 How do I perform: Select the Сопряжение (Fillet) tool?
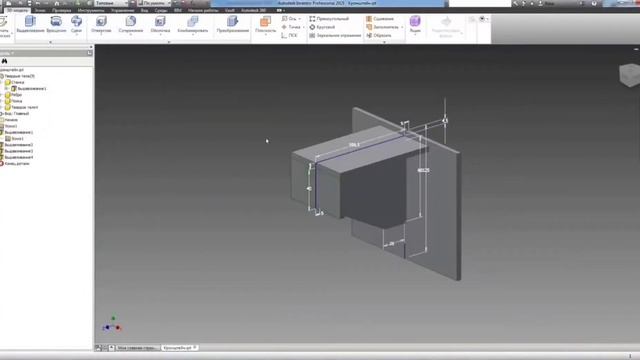point(131,24)
